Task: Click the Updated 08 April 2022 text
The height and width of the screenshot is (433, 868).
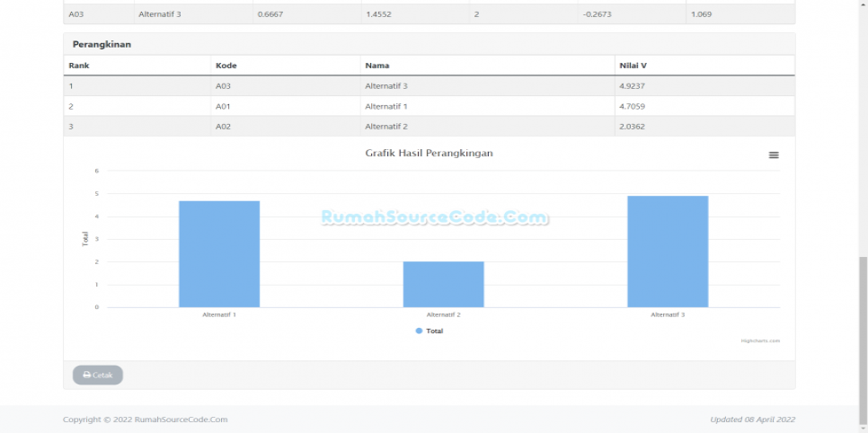Action: point(753,420)
